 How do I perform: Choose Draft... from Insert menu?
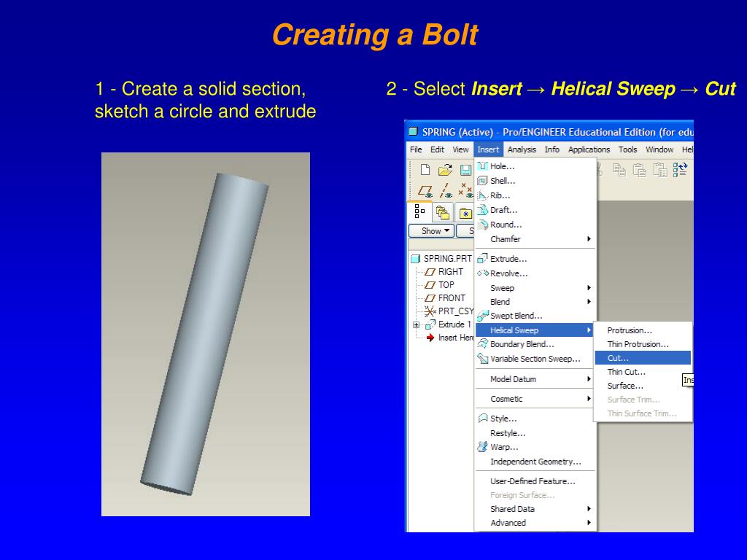point(536,210)
